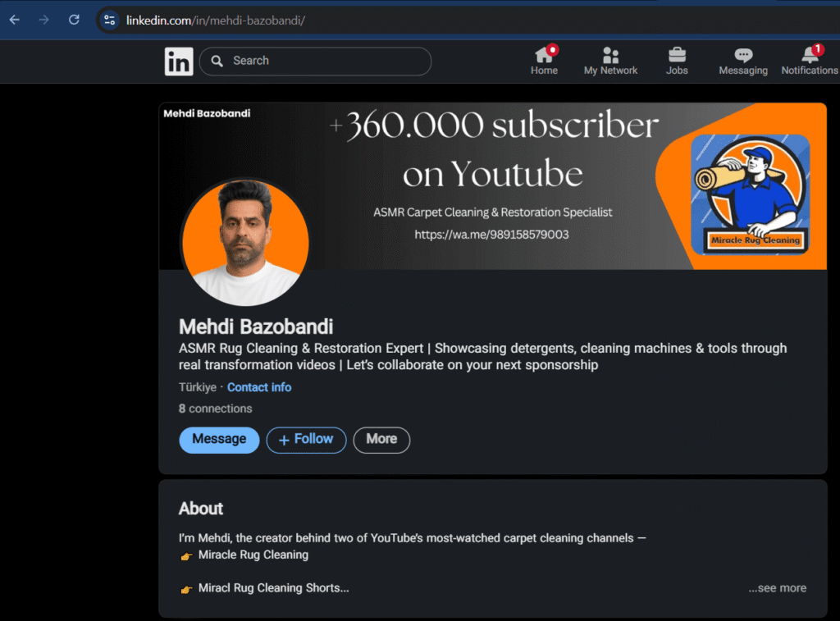Click the LinkedIn logo icon
Image resolution: width=840 pixels, height=621 pixels.
179,62
